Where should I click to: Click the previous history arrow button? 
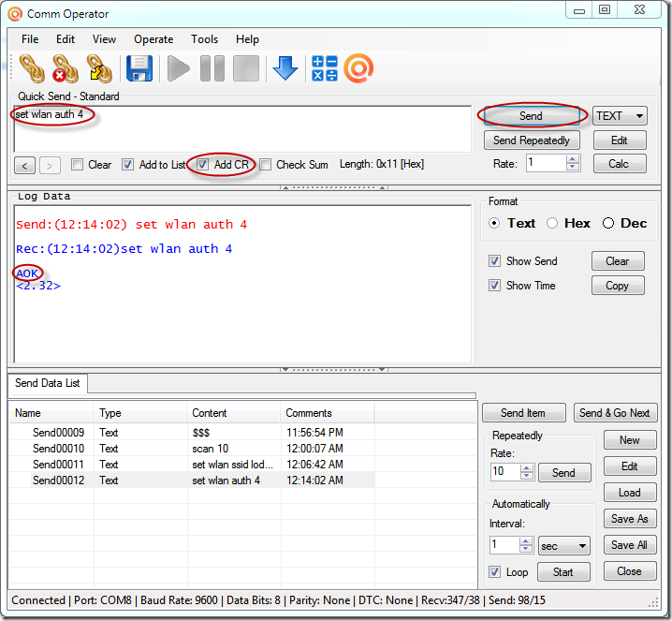pos(24,166)
